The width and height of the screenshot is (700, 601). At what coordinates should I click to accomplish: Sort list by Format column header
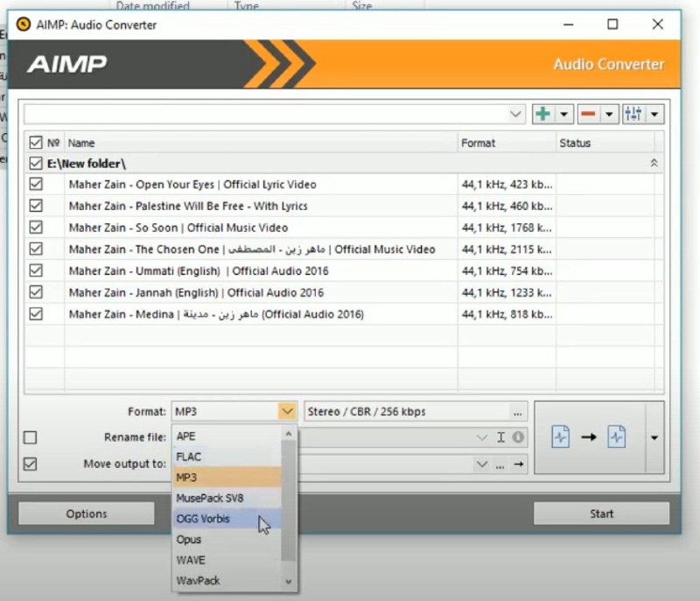pyautogui.click(x=507, y=143)
